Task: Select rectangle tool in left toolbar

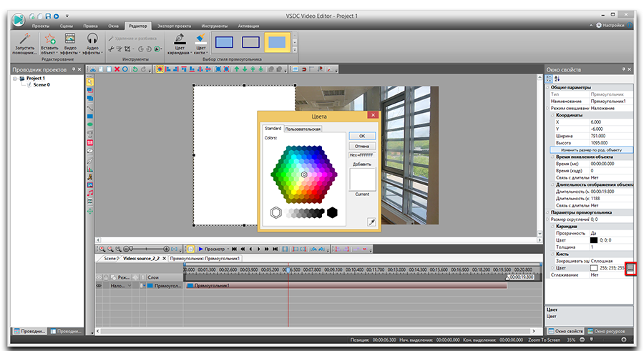Action: pyautogui.click(x=90, y=117)
